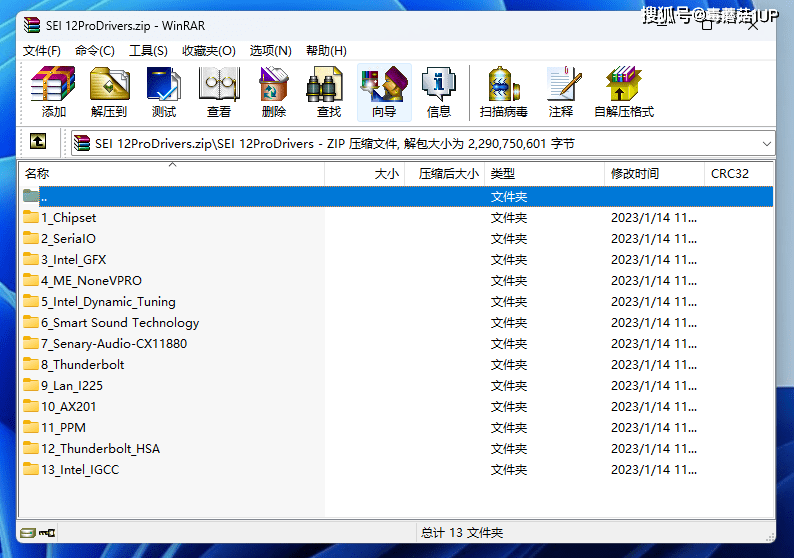Sort by 大小 column header
The height and width of the screenshot is (558, 794).
click(x=365, y=174)
